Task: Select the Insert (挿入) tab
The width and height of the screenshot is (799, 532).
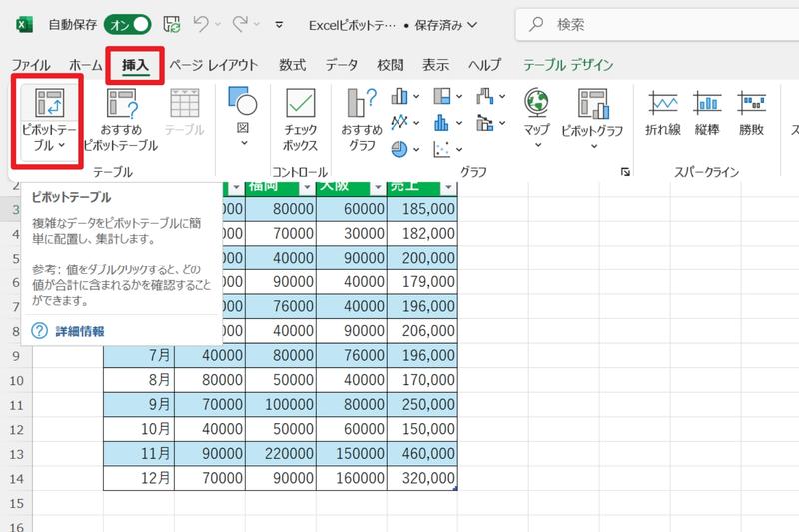Action: click(135, 65)
